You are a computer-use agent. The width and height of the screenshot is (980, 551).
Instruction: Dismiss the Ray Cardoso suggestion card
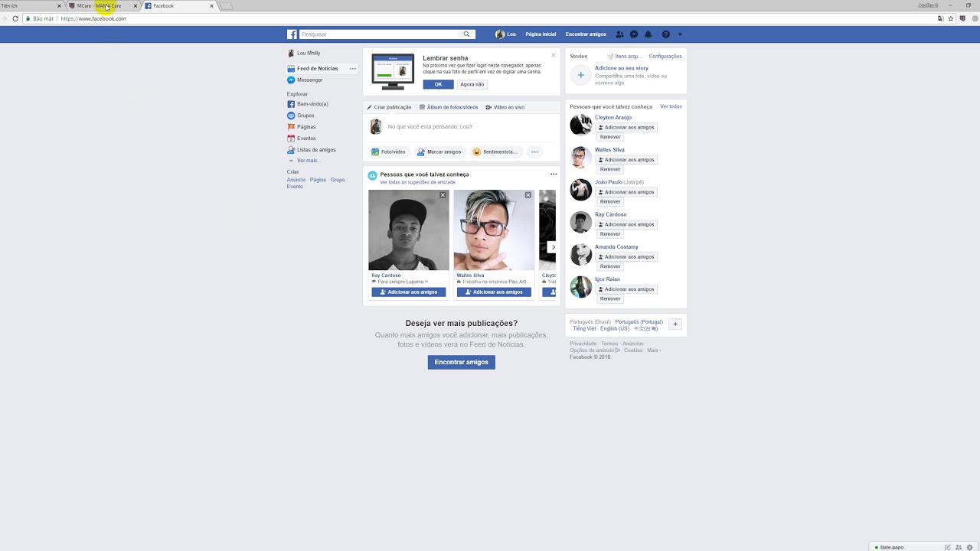click(443, 195)
